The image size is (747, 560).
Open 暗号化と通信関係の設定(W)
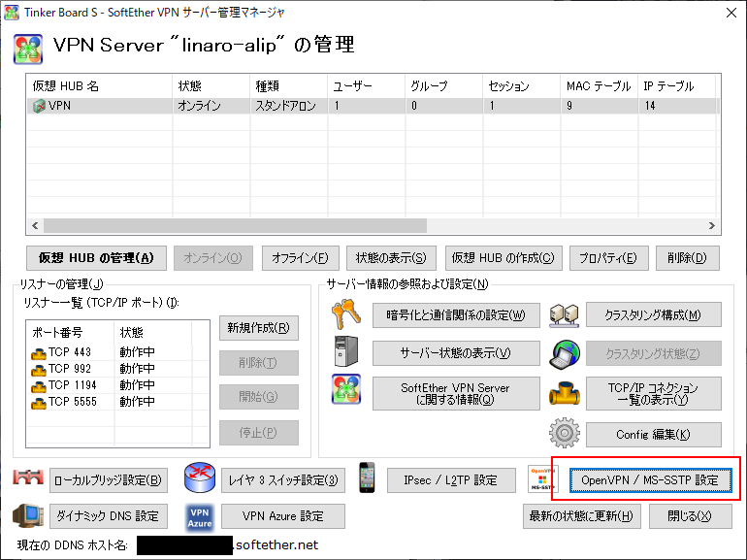(456, 315)
